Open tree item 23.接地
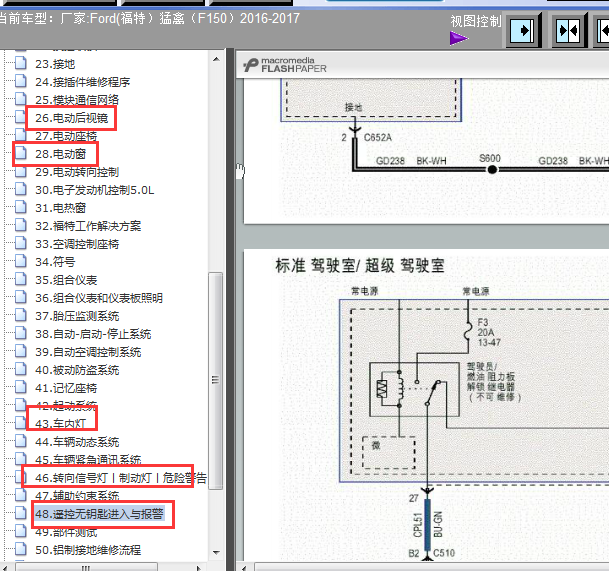Image resolution: width=609 pixels, height=571 pixels. coord(55,64)
